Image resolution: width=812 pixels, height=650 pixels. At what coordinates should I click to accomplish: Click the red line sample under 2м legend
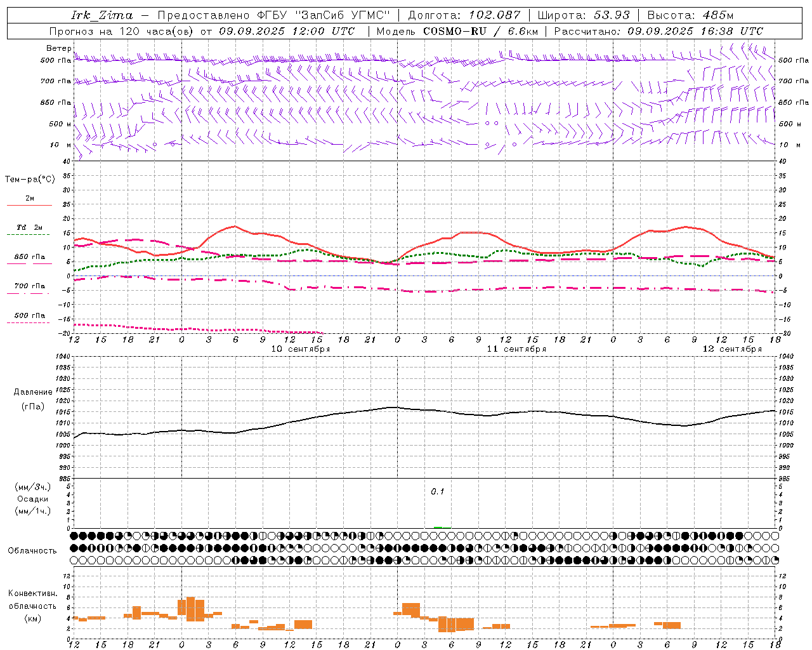point(29,206)
